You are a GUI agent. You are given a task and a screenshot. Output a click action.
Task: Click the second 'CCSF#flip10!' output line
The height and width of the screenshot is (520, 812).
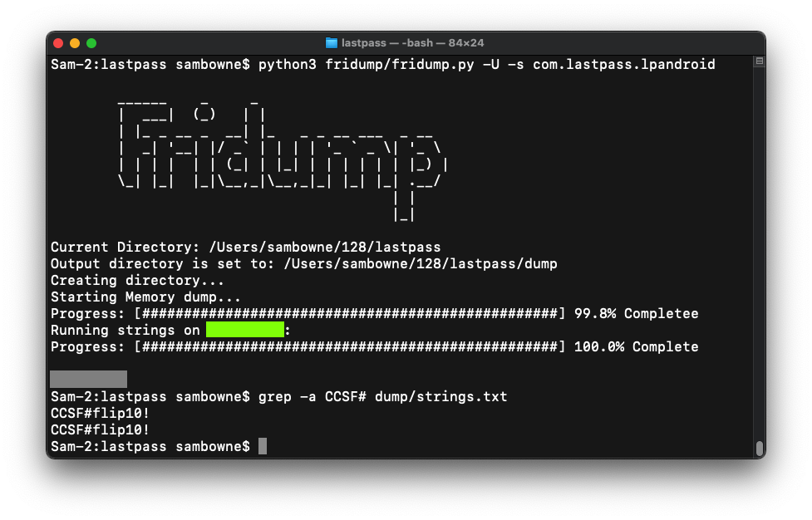100,430
